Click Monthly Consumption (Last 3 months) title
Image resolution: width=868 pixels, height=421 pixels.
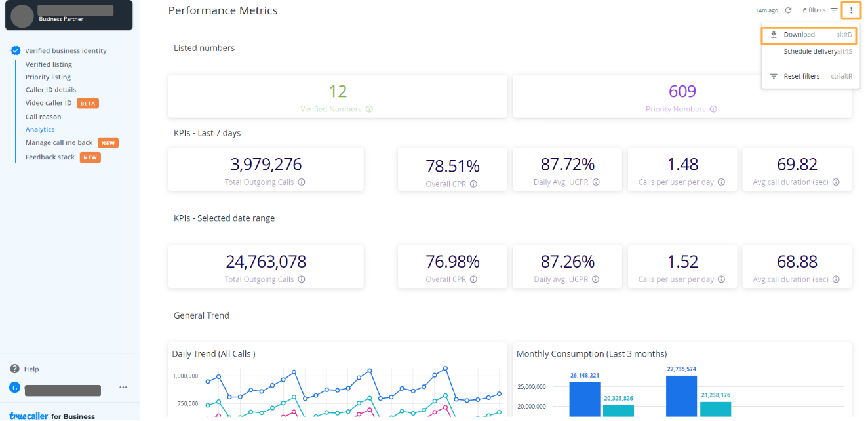(592, 353)
